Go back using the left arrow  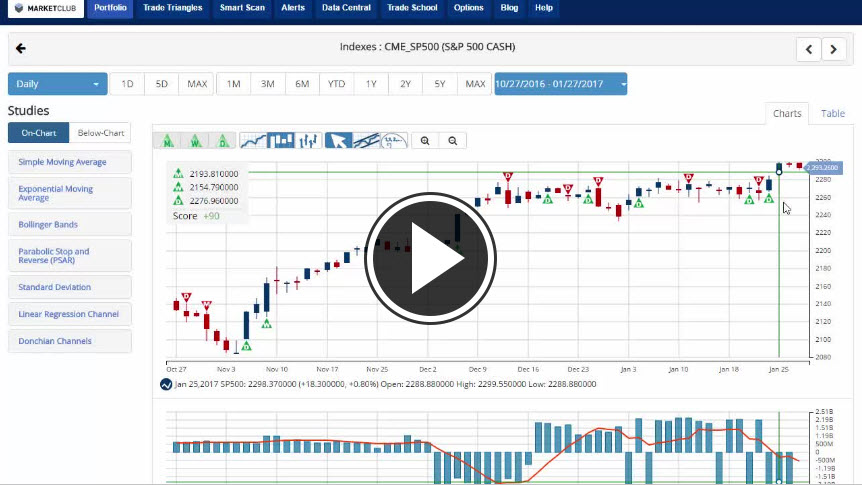[x=21, y=48]
